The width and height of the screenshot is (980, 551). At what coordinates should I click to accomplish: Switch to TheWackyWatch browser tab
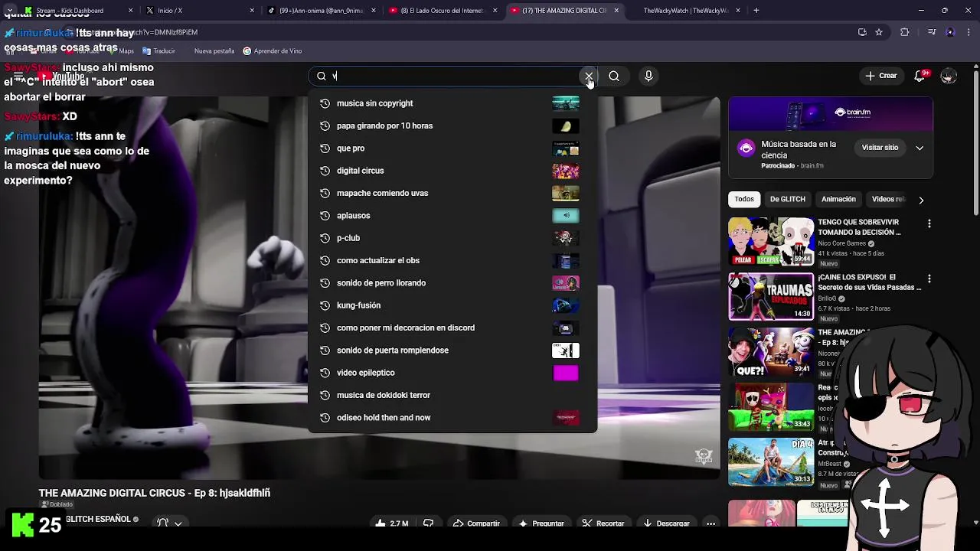[685, 11]
